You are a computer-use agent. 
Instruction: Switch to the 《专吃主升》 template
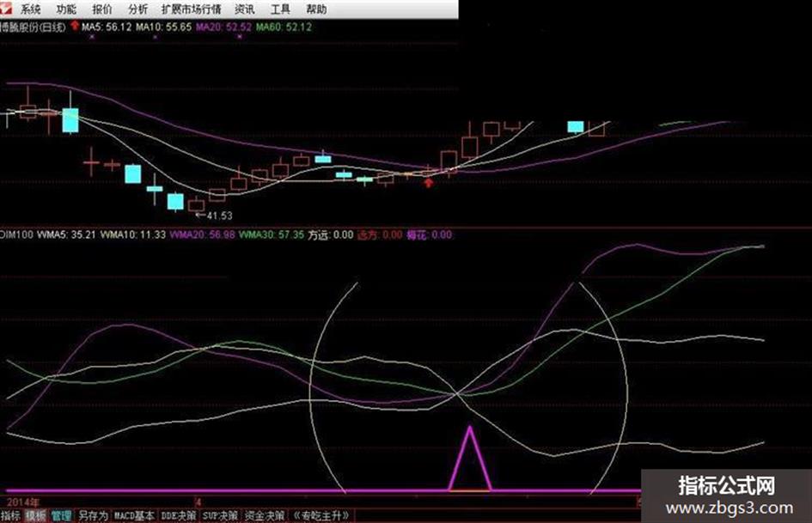pyautogui.click(x=322, y=516)
